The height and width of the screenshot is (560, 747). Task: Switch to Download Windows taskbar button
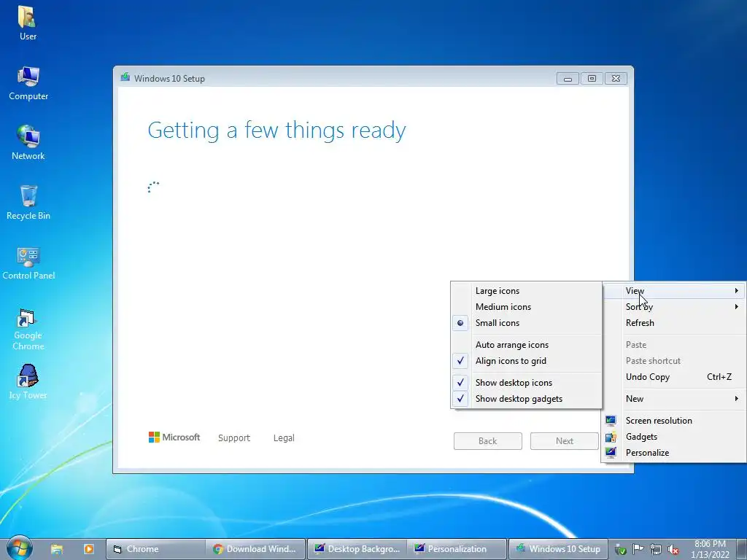click(256, 549)
